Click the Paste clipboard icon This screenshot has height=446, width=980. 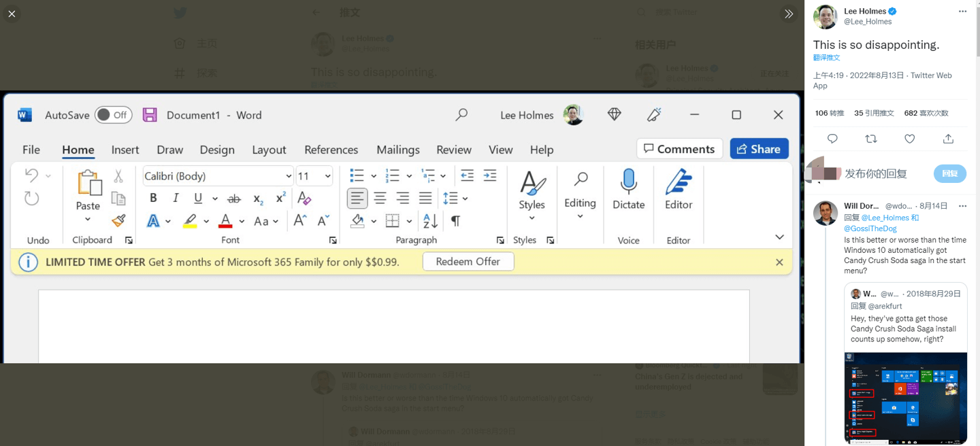pos(88,183)
